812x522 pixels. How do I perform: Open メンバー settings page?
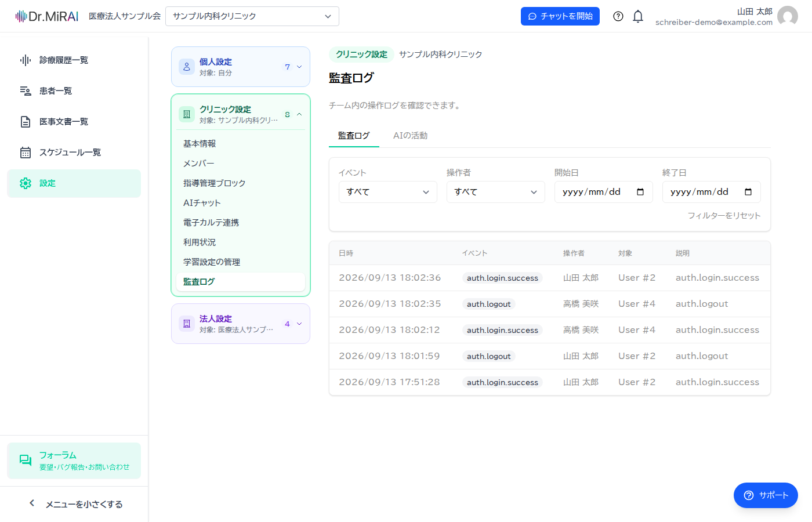click(x=241, y=164)
